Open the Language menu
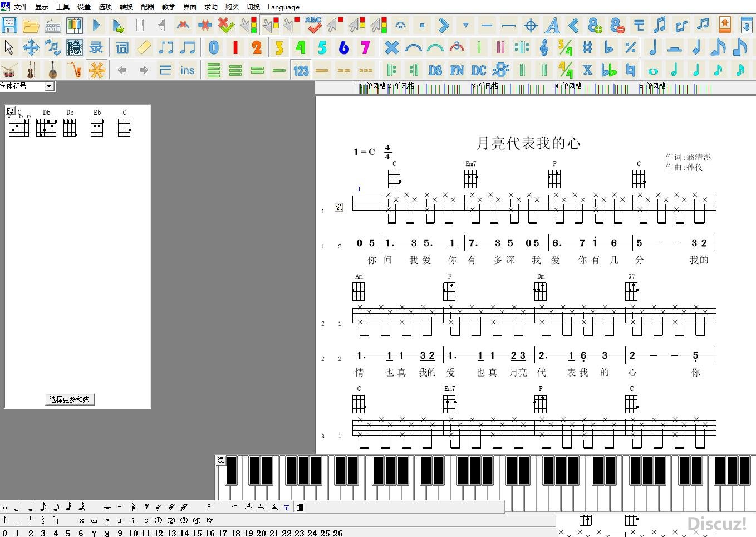This screenshot has width=756, height=537. 283,7
